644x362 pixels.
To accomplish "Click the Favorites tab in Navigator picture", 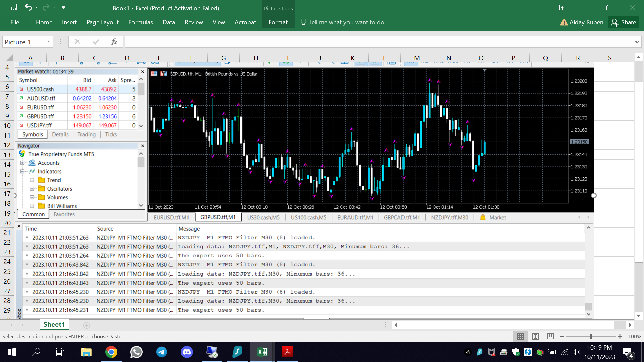I will (64, 214).
